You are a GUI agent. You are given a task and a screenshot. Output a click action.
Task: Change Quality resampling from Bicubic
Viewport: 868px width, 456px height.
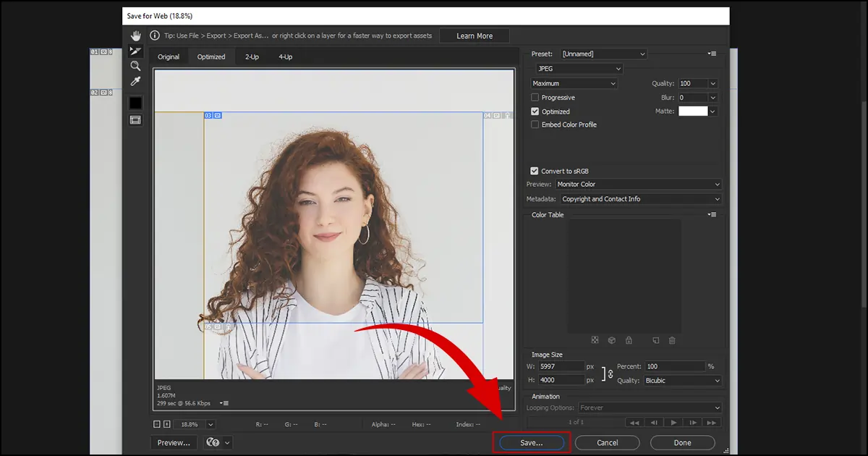682,380
